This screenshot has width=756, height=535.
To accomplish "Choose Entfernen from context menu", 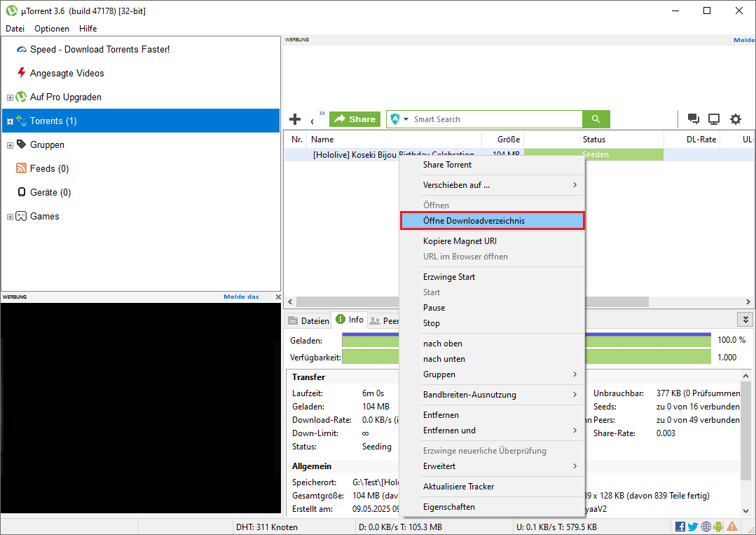I will point(493,414).
